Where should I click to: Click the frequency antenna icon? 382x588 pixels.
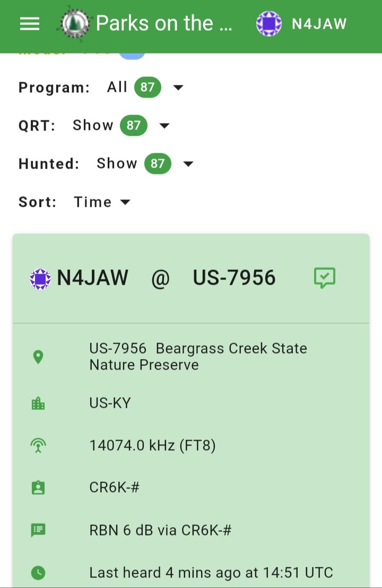(x=38, y=445)
